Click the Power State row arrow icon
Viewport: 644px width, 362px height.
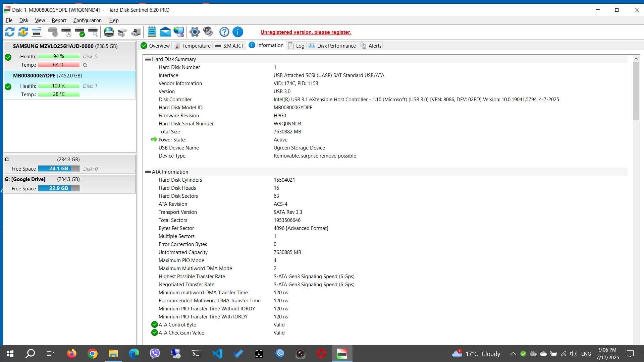tap(154, 139)
